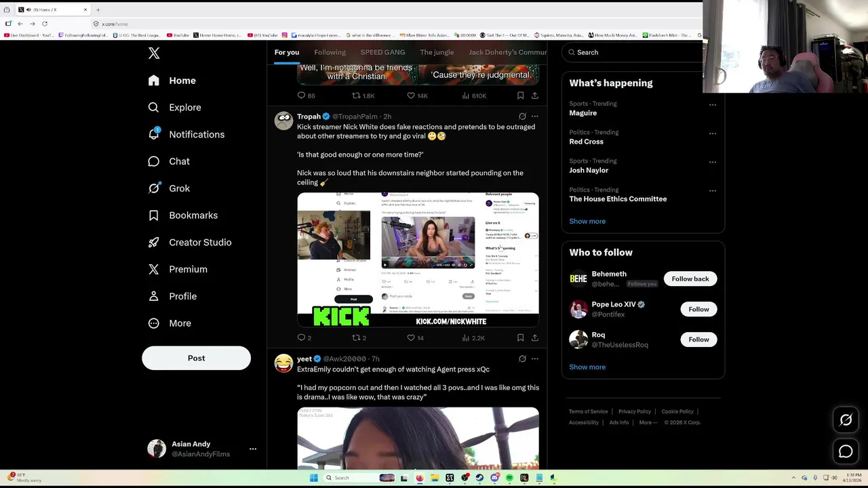Follow back Behemeth
868x488 pixels.
(690, 279)
